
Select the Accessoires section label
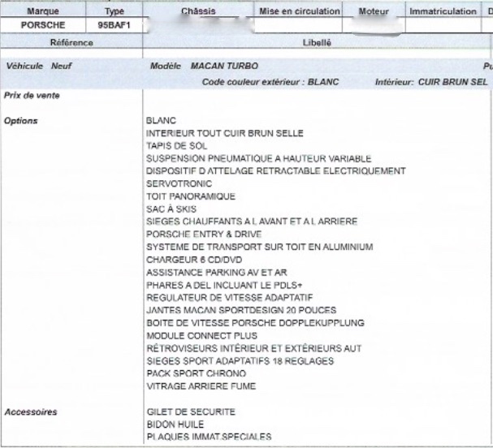[31, 411]
